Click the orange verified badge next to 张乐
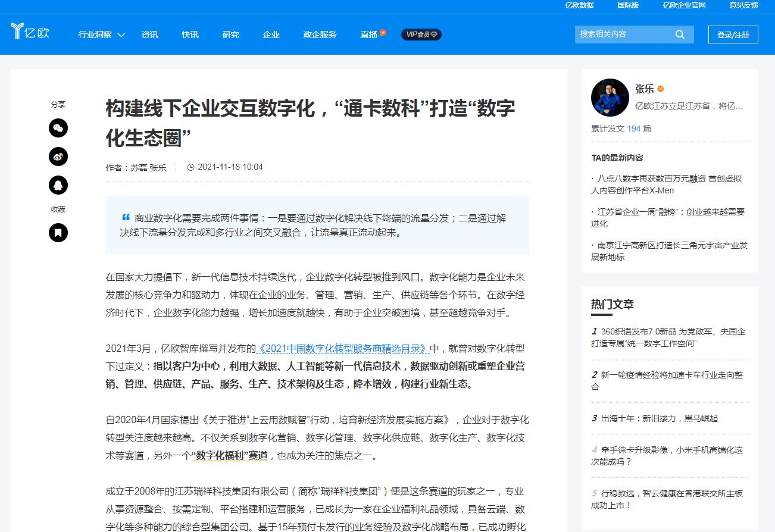Image resolution: width=775 pixels, height=532 pixels. [661, 89]
